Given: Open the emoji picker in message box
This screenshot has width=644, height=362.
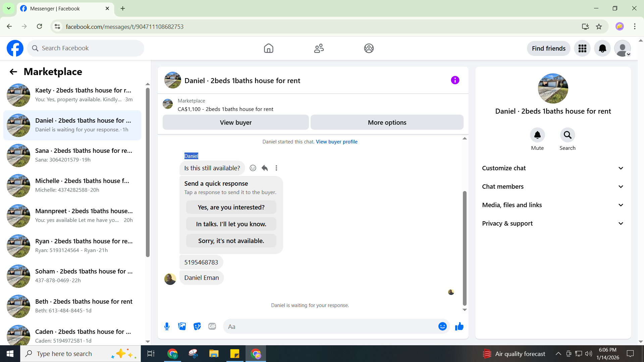Looking at the screenshot, I should (x=442, y=326).
